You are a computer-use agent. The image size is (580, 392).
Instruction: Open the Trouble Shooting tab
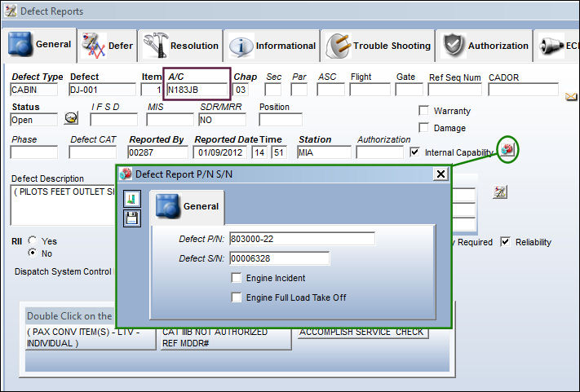point(378,46)
